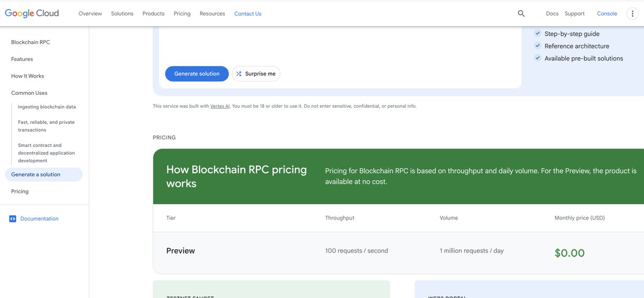The image size is (644, 298).
Task: Open the Products nav menu
Action: pyautogui.click(x=153, y=13)
